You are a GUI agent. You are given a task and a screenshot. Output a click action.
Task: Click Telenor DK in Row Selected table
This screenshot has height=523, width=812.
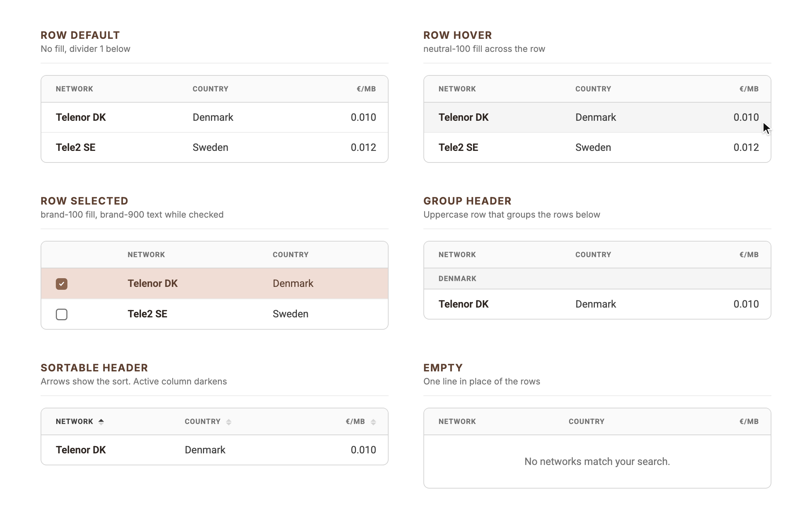(x=153, y=283)
